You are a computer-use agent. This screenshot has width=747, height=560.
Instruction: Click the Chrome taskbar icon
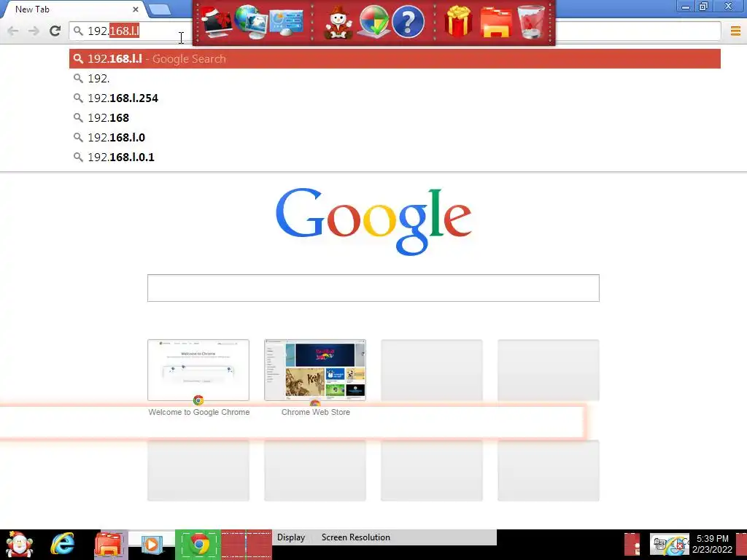pos(198,545)
